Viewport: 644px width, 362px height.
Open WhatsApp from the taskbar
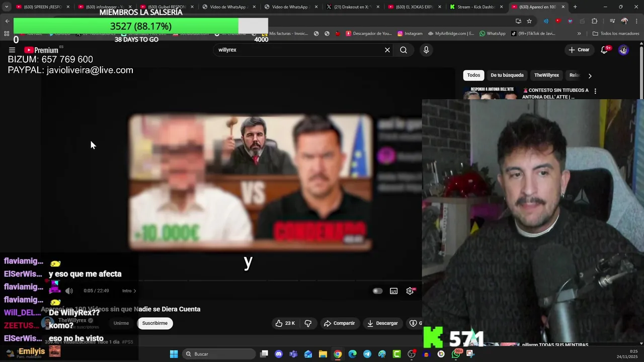(456, 354)
